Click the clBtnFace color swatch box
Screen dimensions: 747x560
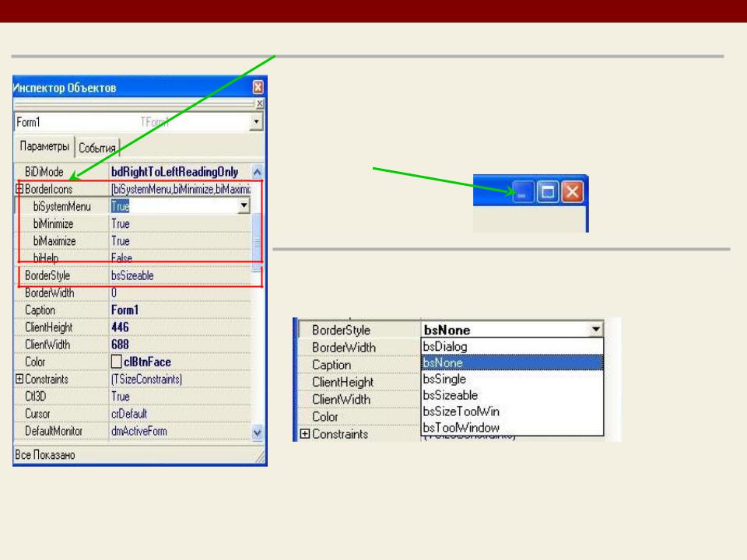click(x=116, y=362)
